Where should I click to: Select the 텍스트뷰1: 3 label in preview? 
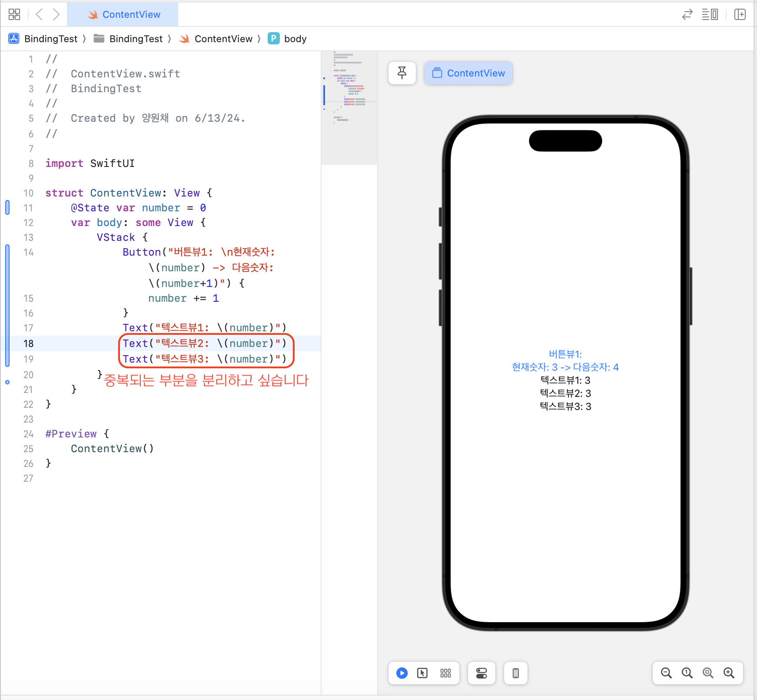click(x=565, y=380)
